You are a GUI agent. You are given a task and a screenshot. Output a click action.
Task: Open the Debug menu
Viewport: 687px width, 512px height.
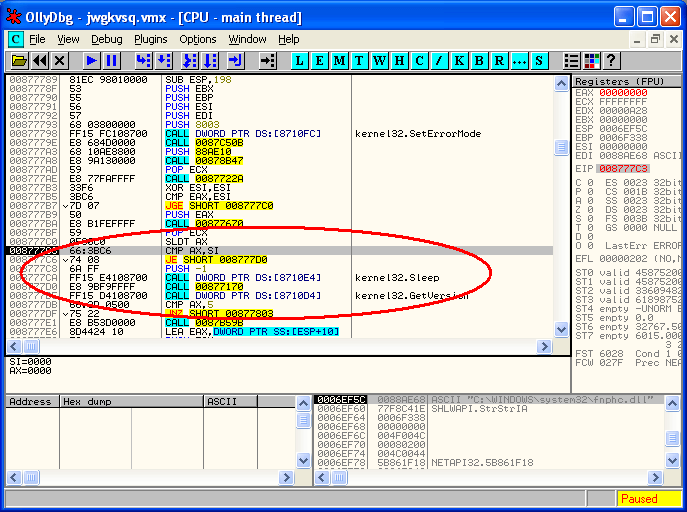(x=106, y=39)
